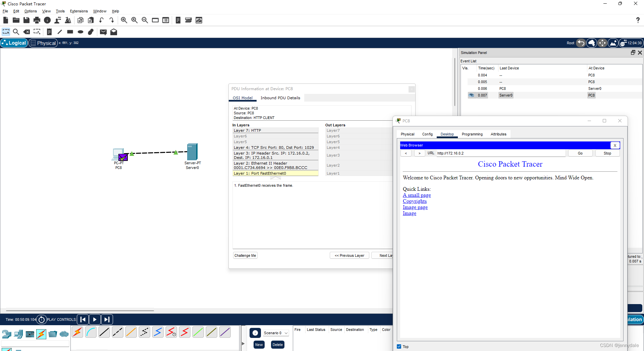644x351 pixels.
Task: Select the Inspect magnifier tool
Action: [x=16, y=32]
